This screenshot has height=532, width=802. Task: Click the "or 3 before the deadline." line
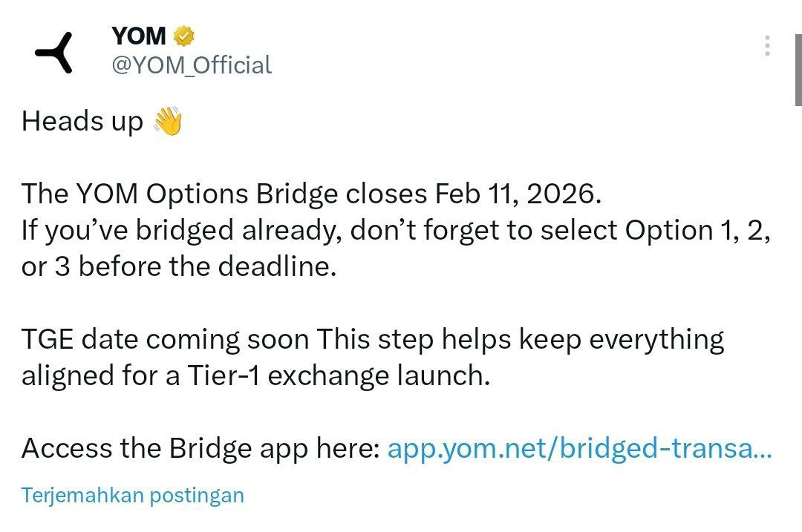tap(179, 266)
